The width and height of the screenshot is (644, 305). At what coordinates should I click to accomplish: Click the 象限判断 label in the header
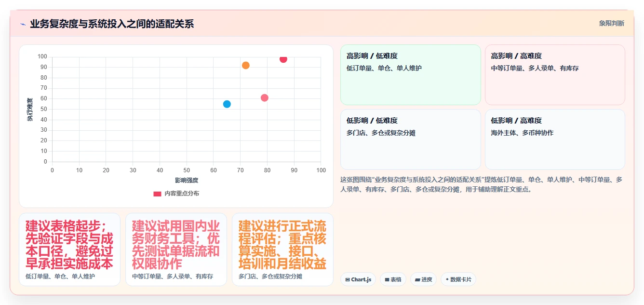pyautogui.click(x=611, y=23)
